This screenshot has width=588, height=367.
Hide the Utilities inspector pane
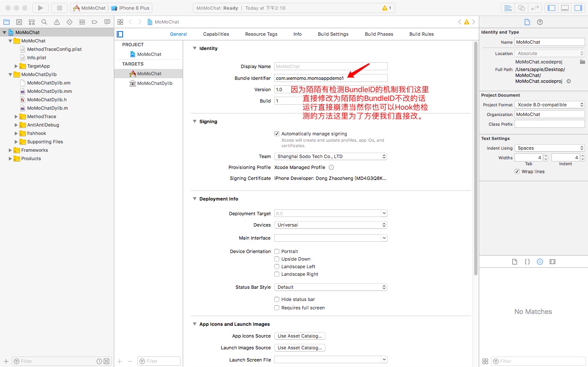tap(578, 8)
